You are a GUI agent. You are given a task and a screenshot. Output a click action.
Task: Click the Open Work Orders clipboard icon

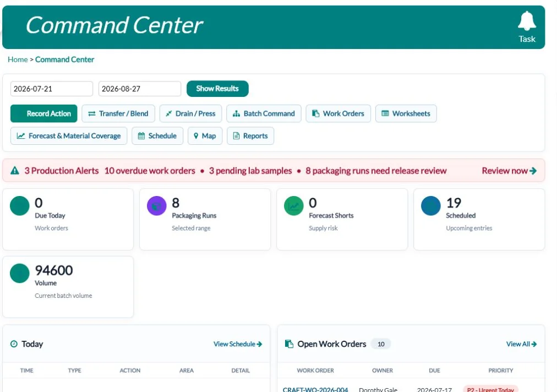(289, 344)
